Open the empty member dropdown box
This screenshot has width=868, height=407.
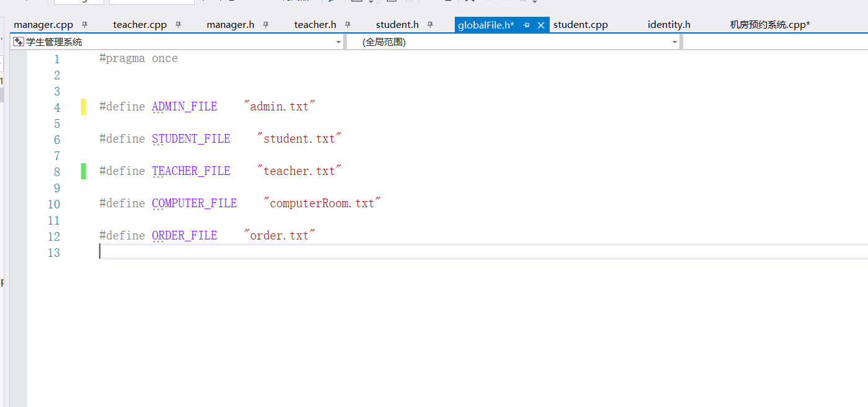[774, 42]
